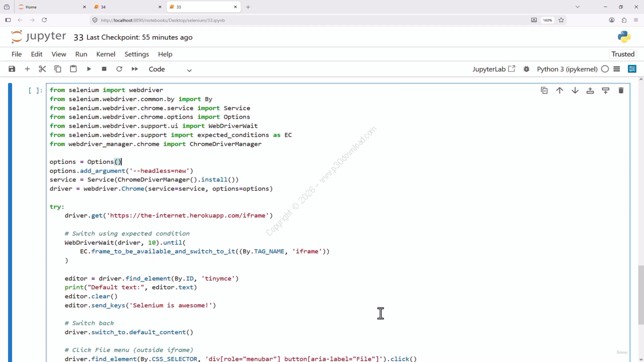Open the browser application menu

[636, 20]
